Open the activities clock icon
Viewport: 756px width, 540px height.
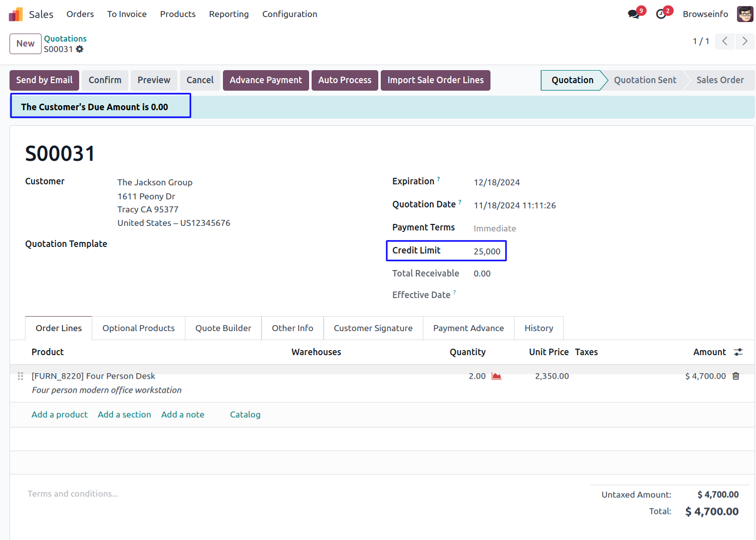661,14
